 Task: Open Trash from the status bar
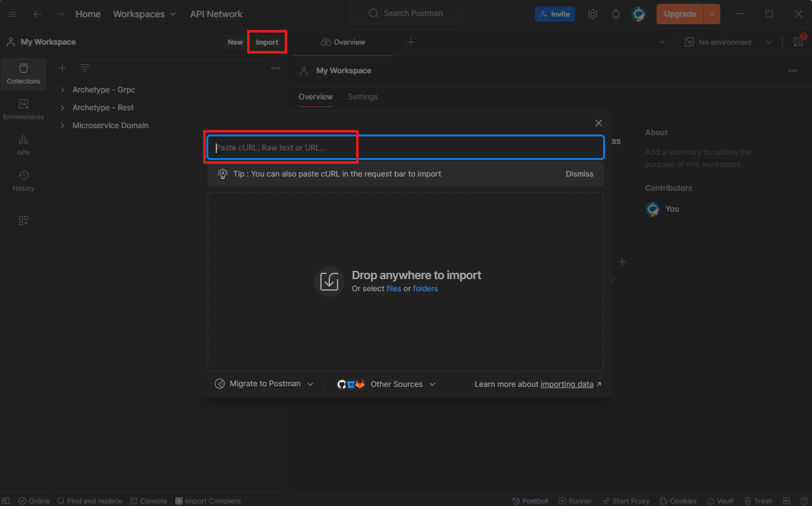[x=758, y=501]
